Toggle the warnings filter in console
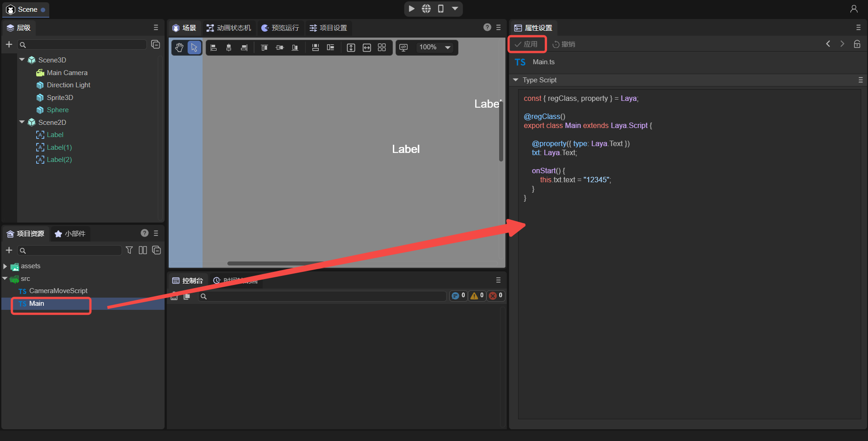 477,295
